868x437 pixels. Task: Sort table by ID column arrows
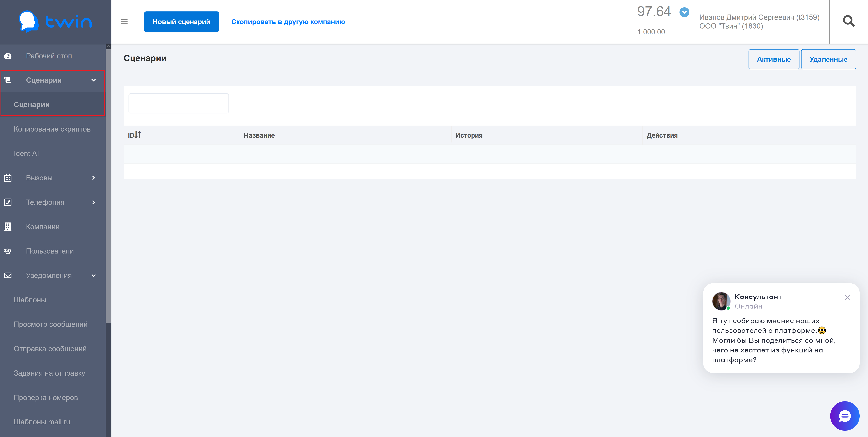137,135
